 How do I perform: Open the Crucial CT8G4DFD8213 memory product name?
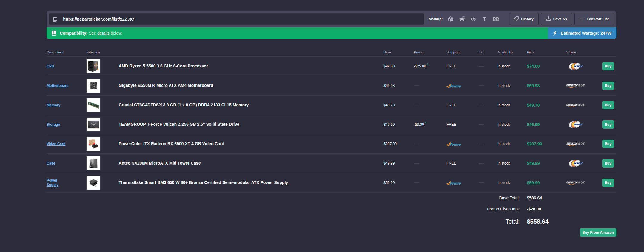coord(184,105)
